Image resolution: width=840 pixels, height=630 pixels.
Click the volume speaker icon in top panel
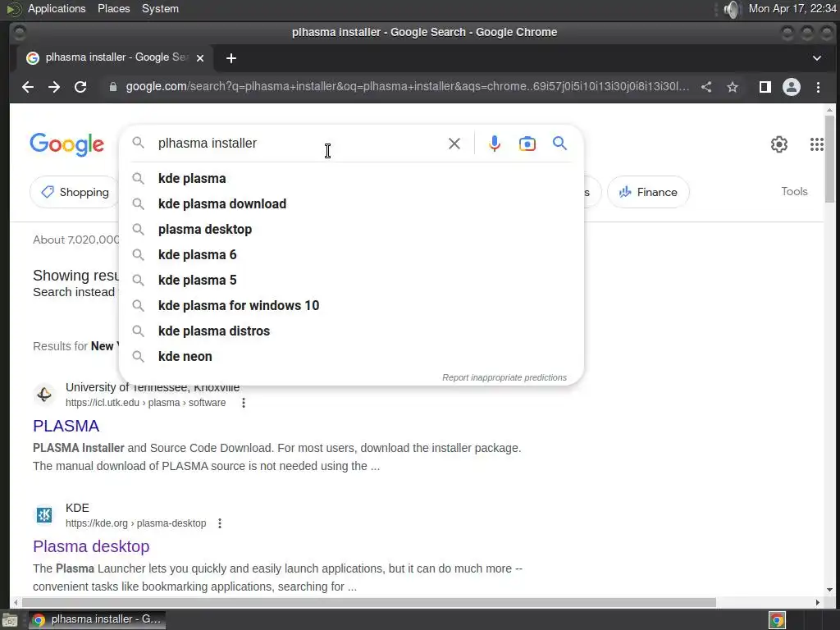click(x=731, y=9)
